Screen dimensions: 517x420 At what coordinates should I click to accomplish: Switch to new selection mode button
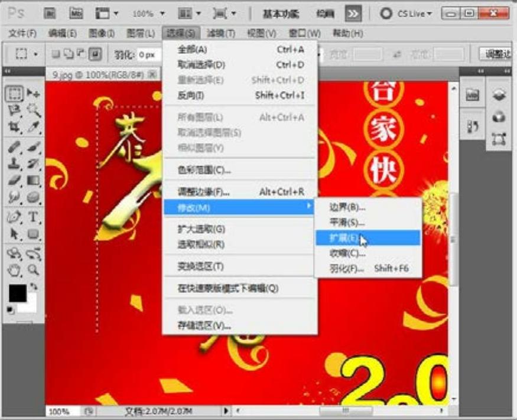56,54
